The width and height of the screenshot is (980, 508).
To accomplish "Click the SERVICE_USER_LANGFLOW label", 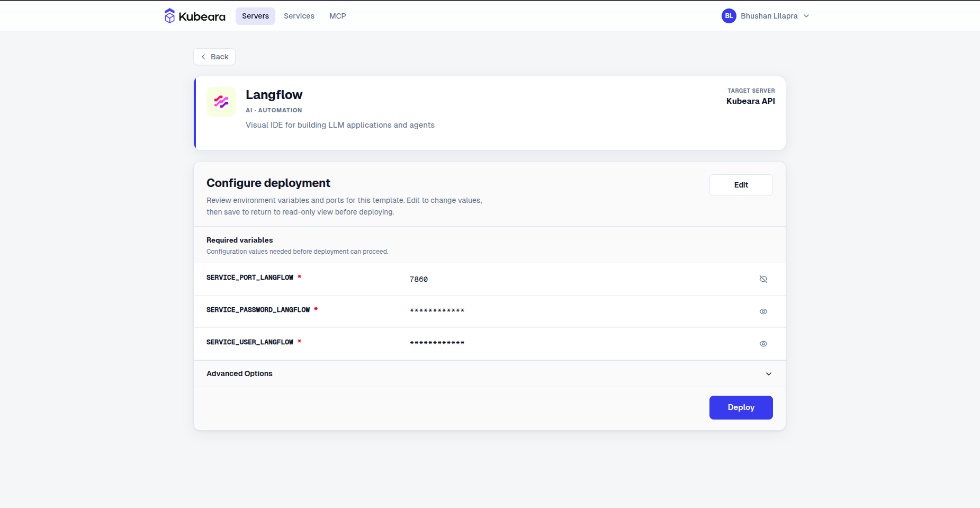I will pos(250,342).
